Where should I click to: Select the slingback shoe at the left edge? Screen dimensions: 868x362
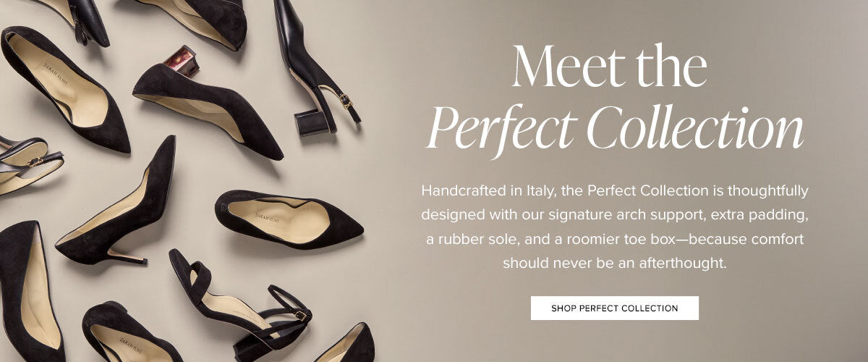click(25, 163)
